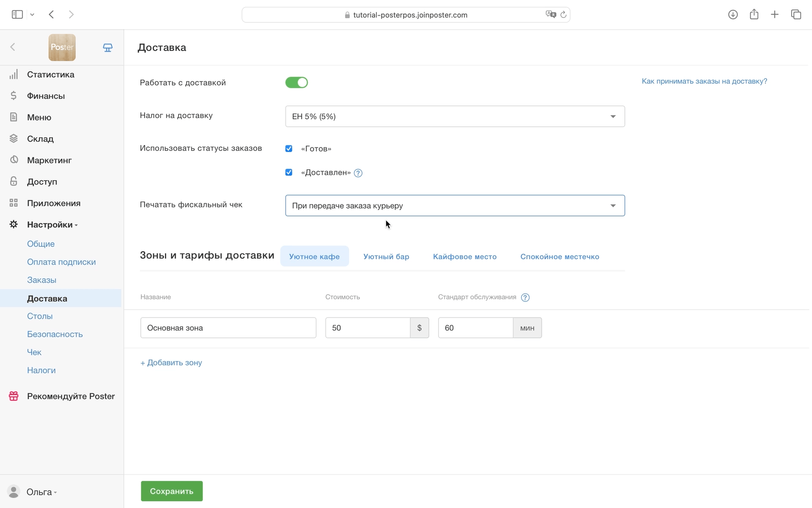Click the Доступ lock icon
Screen dimensions: 812x508
click(x=14, y=181)
